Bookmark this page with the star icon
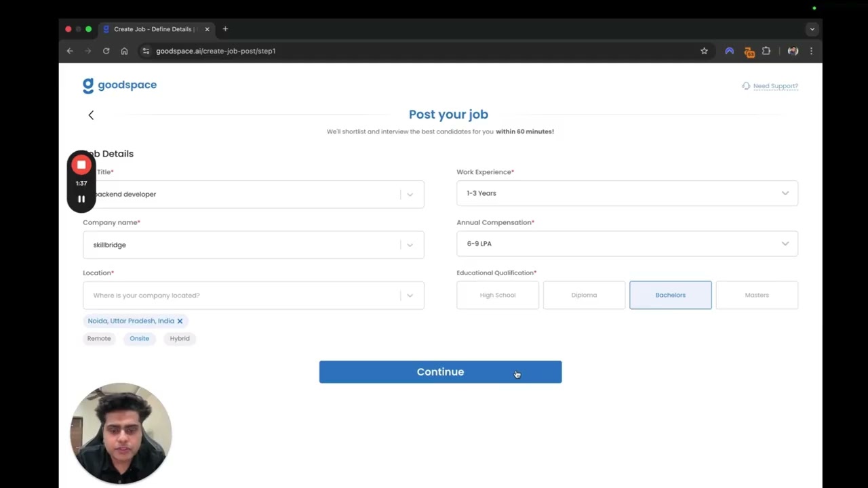This screenshot has height=488, width=868. [x=704, y=51]
